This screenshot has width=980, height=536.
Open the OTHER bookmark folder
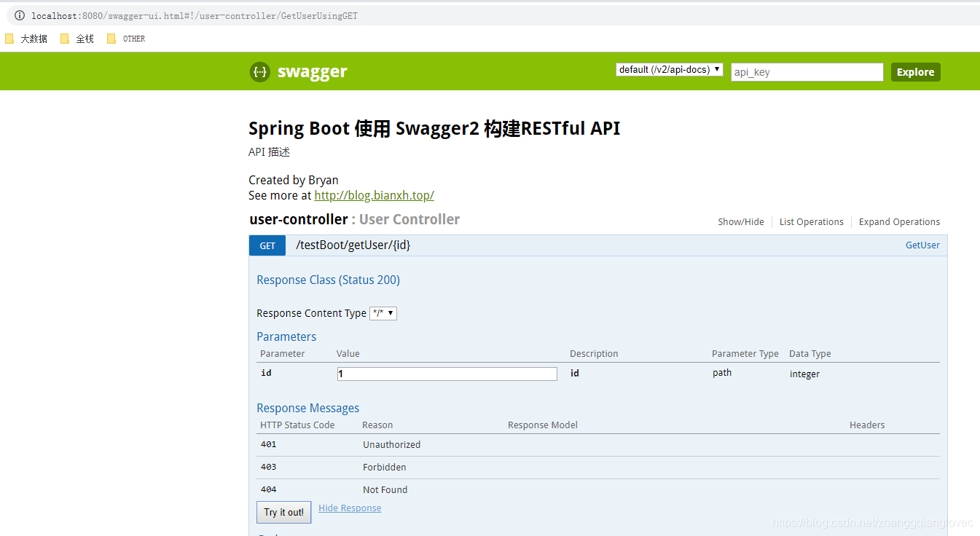(126, 39)
